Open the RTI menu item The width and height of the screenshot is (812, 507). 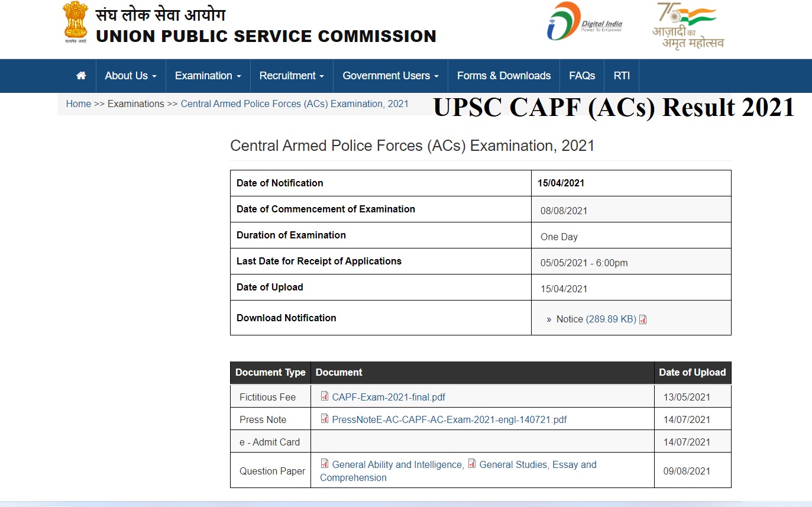[x=622, y=76]
